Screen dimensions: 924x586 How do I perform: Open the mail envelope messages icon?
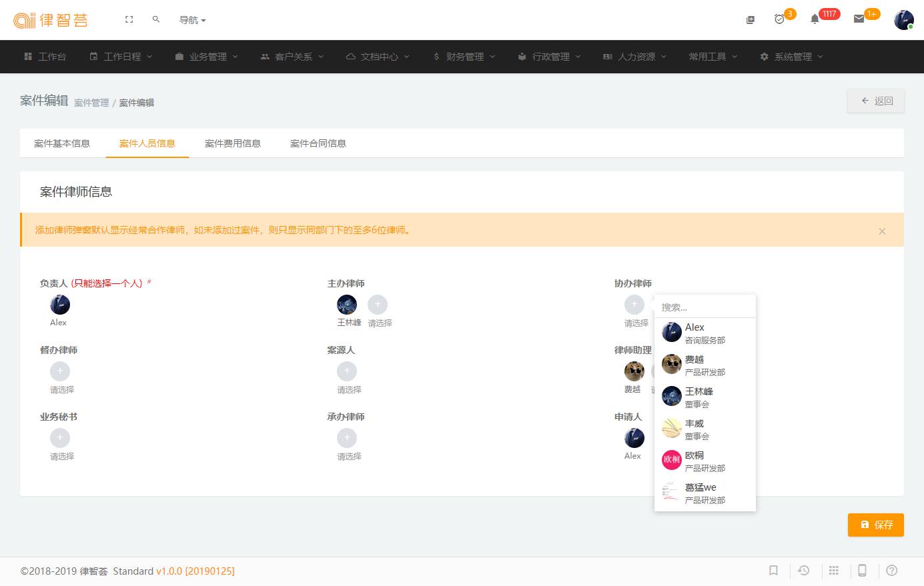(859, 19)
